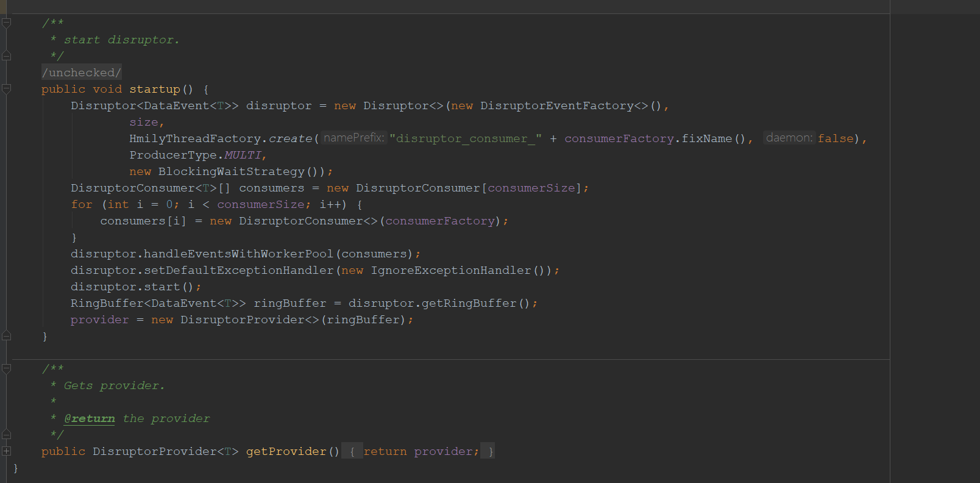The height and width of the screenshot is (483, 980).
Task: Click consumerSize in the for loop condition
Action: tap(261, 204)
